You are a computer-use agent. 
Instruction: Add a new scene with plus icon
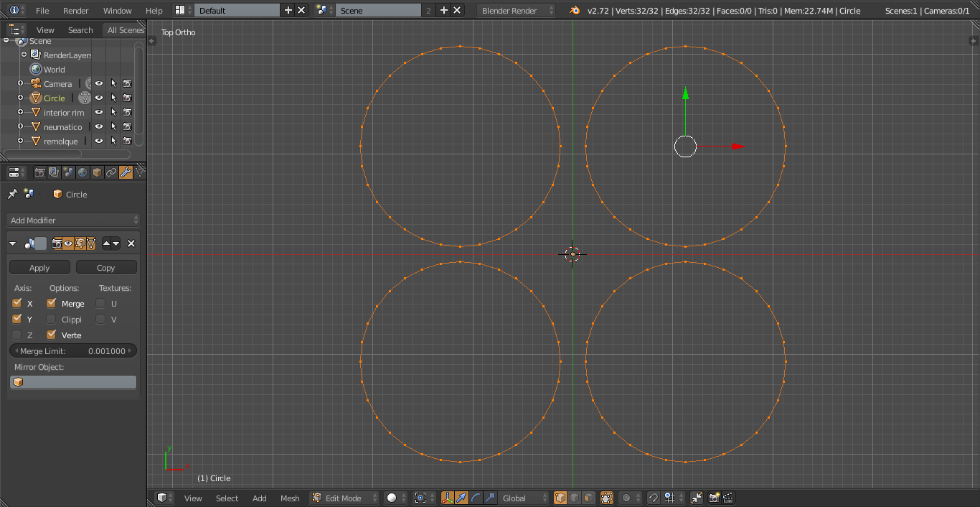443,10
